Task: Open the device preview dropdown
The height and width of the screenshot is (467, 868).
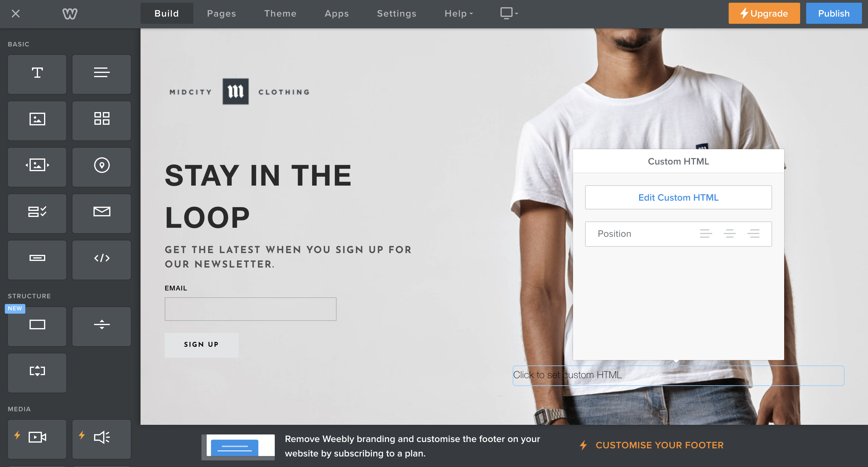Action: click(509, 14)
